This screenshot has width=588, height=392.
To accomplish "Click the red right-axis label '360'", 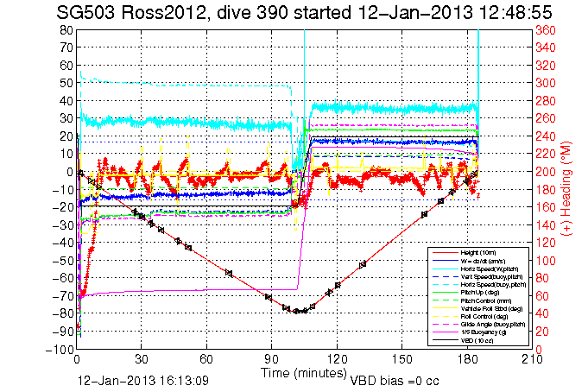I will coord(546,29).
